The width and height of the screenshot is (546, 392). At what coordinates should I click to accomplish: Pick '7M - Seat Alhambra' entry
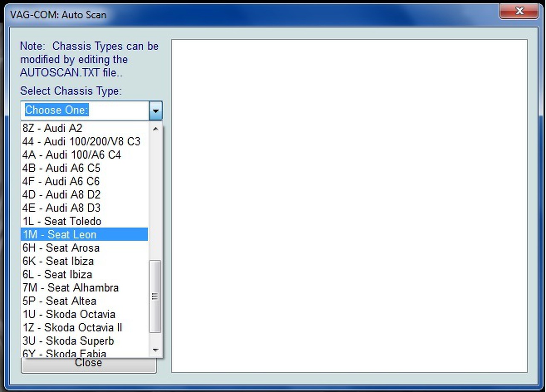pyautogui.click(x=85, y=287)
